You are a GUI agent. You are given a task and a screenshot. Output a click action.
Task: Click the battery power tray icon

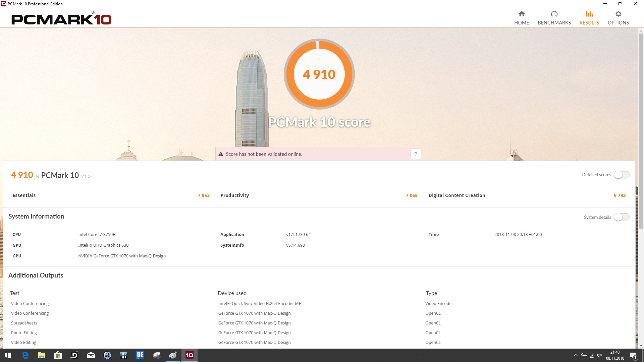pyautogui.click(x=584, y=355)
